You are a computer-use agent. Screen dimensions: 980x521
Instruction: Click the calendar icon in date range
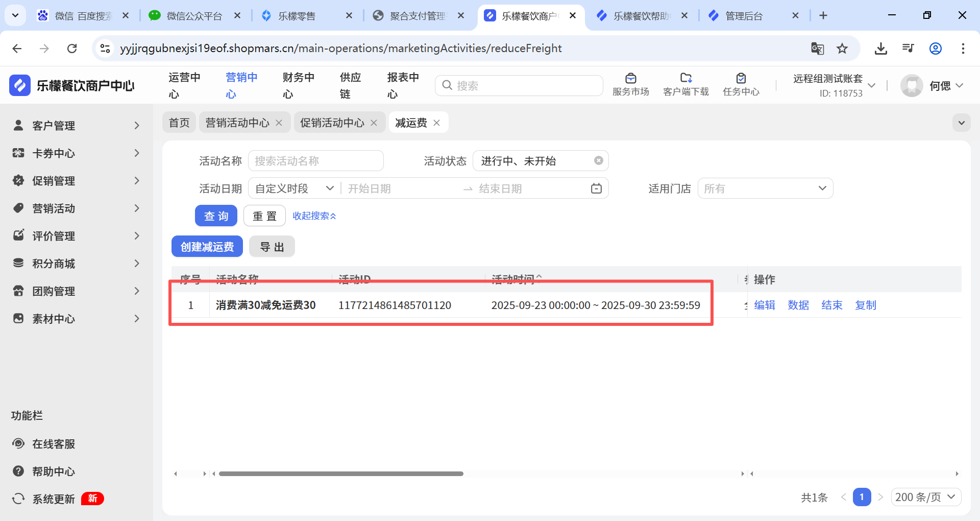(596, 188)
